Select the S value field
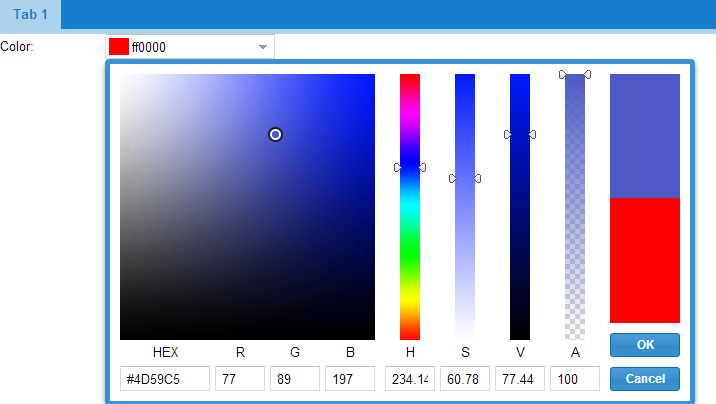 pos(465,379)
